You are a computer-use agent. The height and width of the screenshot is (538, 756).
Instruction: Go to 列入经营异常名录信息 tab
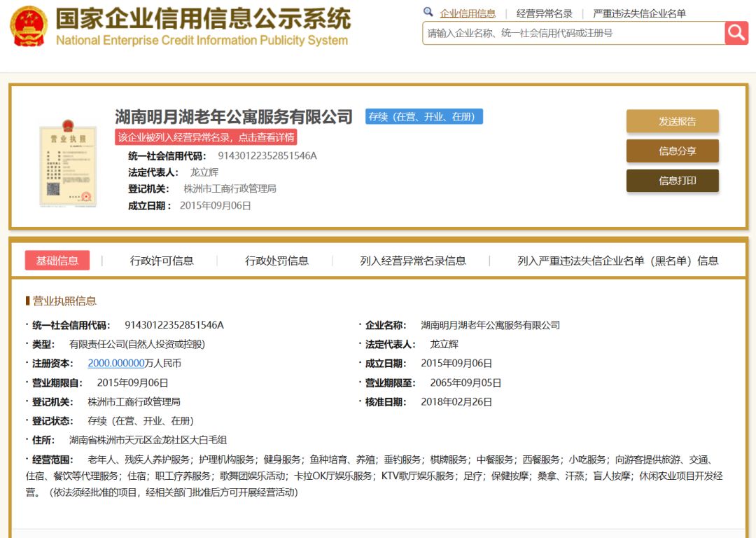coord(413,261)
